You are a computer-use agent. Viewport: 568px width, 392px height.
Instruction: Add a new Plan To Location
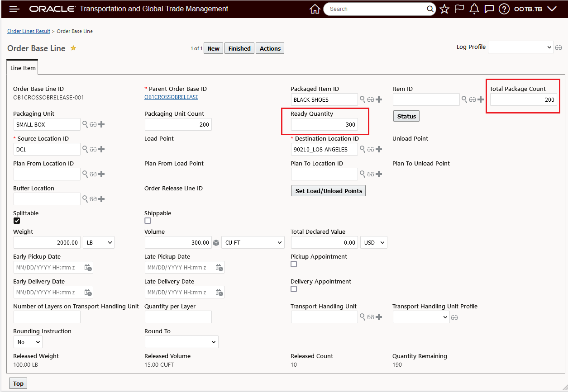[x=379, y=174]
